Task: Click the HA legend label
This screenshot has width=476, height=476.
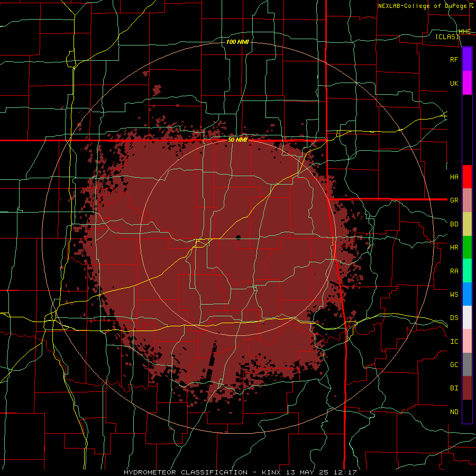Action: point(454,177)
